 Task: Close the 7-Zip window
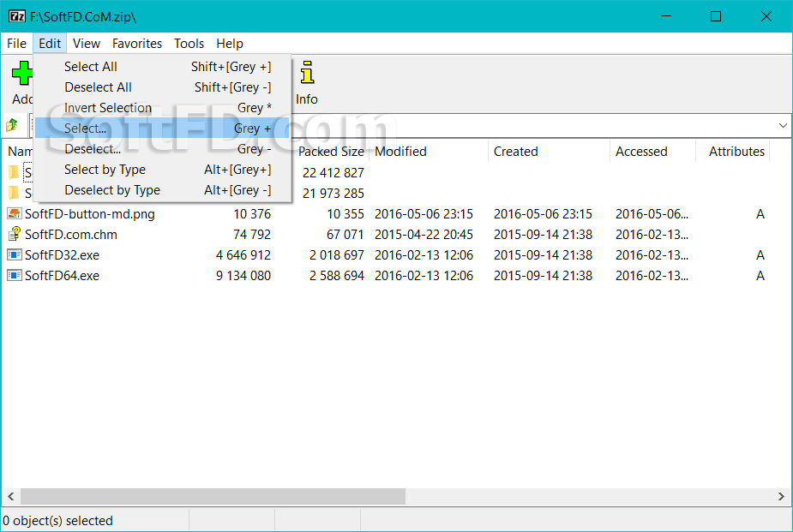766,16
